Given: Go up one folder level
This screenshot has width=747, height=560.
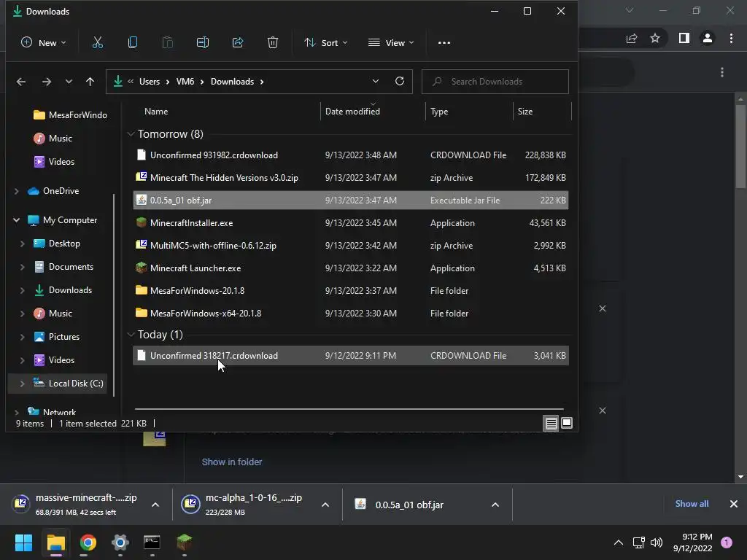Looking at the screenshot, I should (x=90, y=82).
